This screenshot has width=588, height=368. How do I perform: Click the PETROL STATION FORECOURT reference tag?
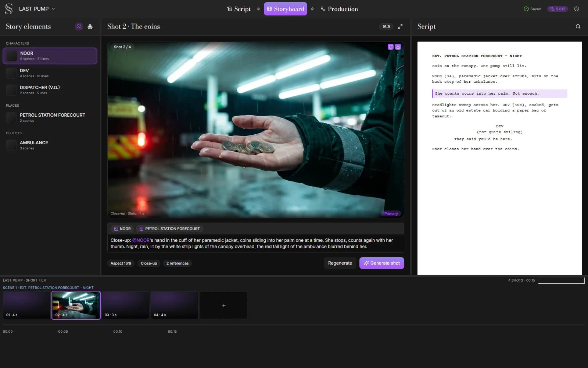click(169, 229)
